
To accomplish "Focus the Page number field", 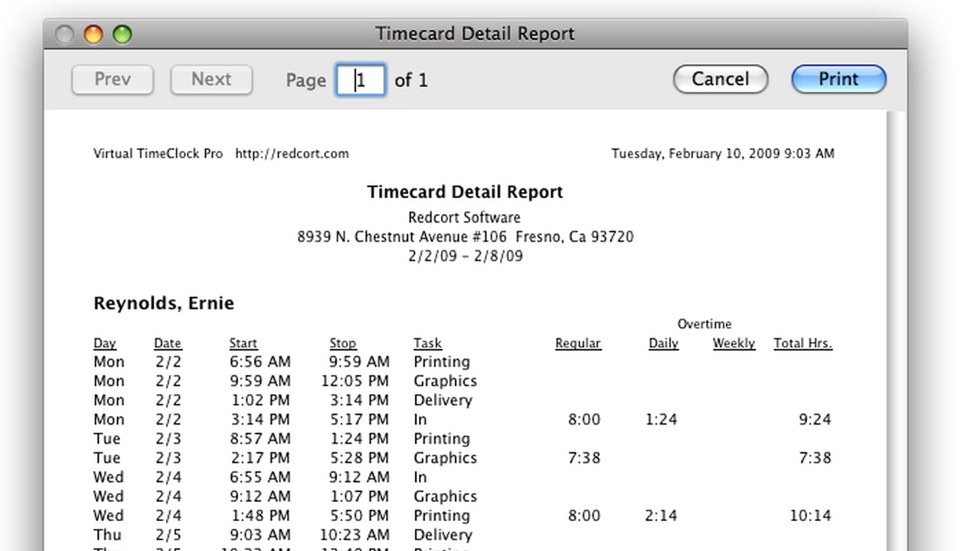I will pos(361,80).
